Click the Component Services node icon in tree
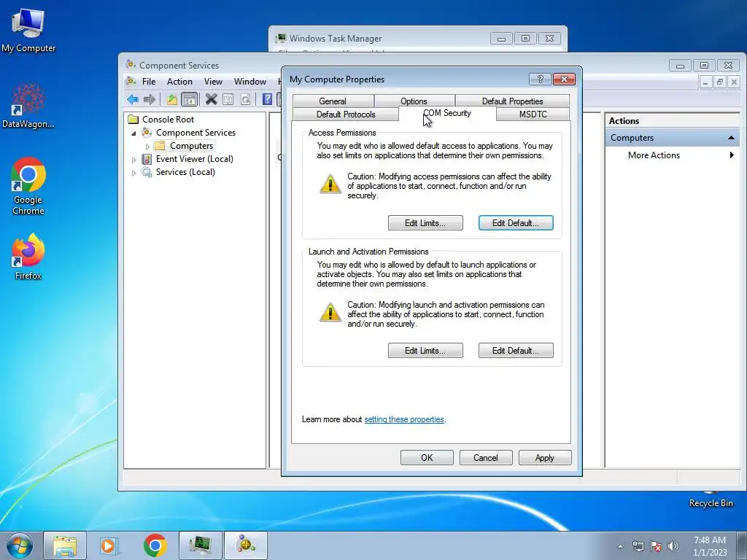Screen dimensions: 747x560 coord(147,133)
